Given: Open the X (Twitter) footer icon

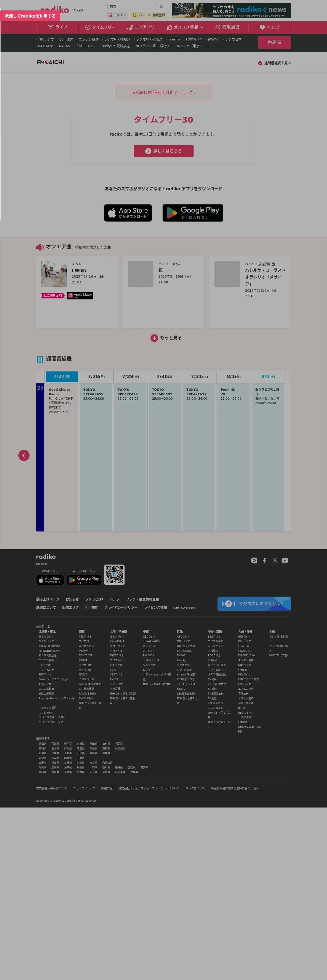Looking at the screenshot, I should (275, 560).
